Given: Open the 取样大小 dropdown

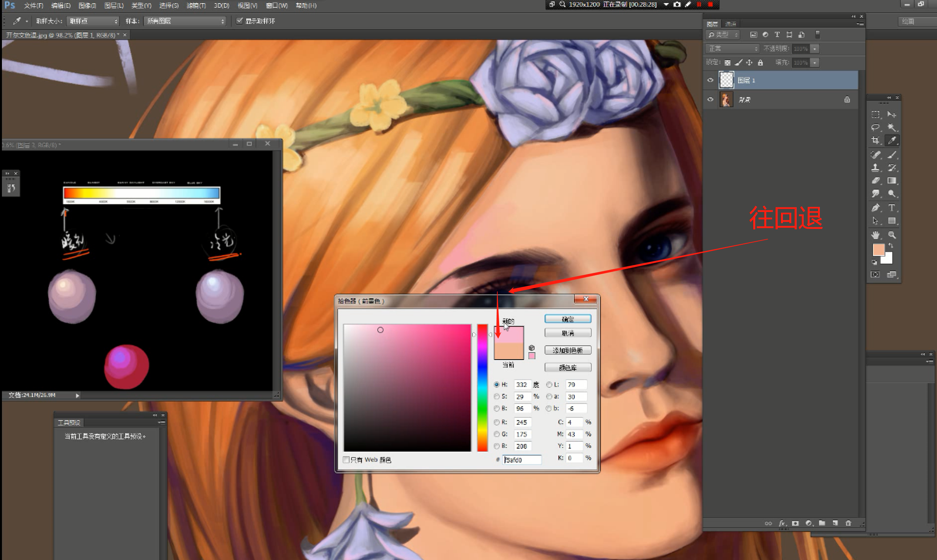Looking at the screenshot, I should 93,21.
